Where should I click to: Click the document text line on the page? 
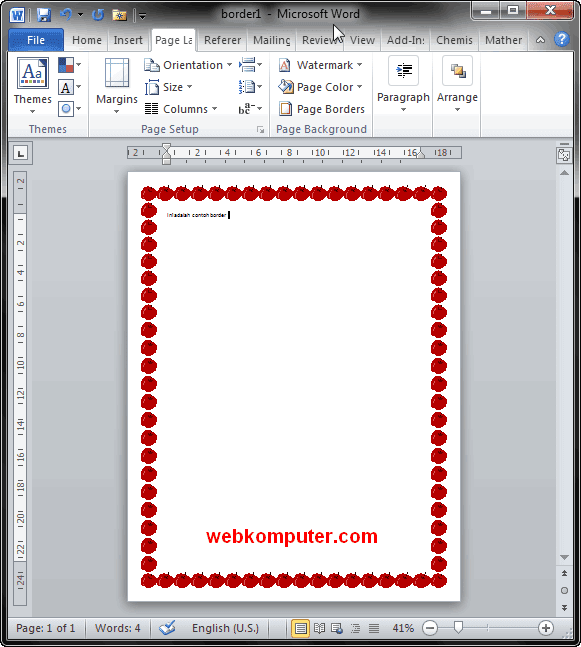pos(196,215)
